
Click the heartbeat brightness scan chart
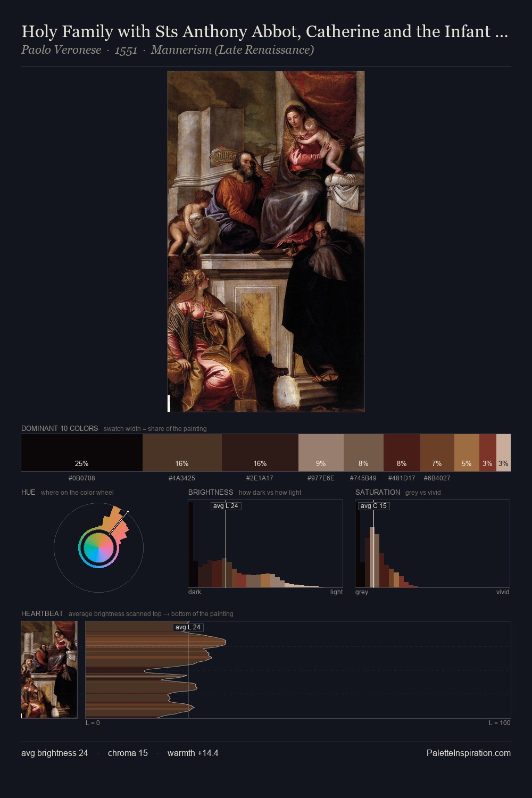click(298, 670)
